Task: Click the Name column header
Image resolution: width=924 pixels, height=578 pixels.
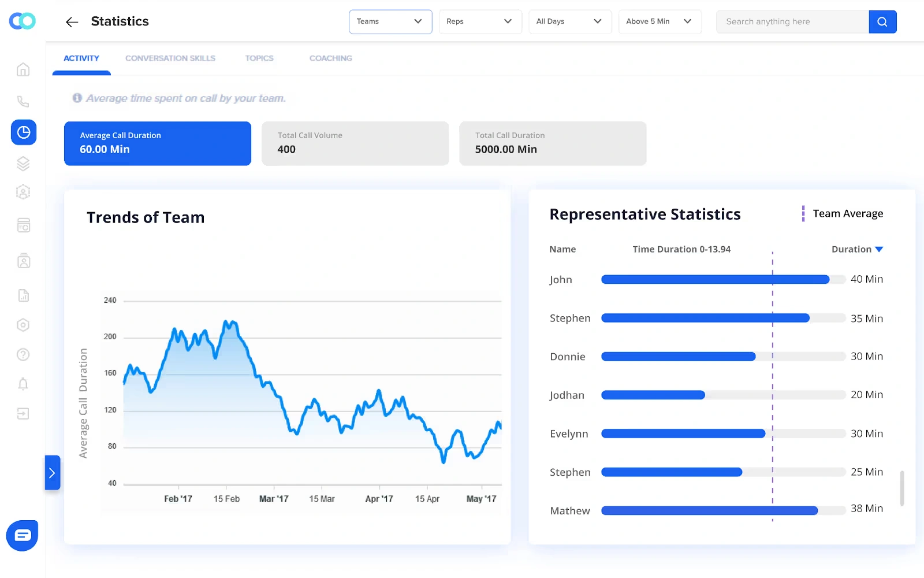Action: (562, 250)
